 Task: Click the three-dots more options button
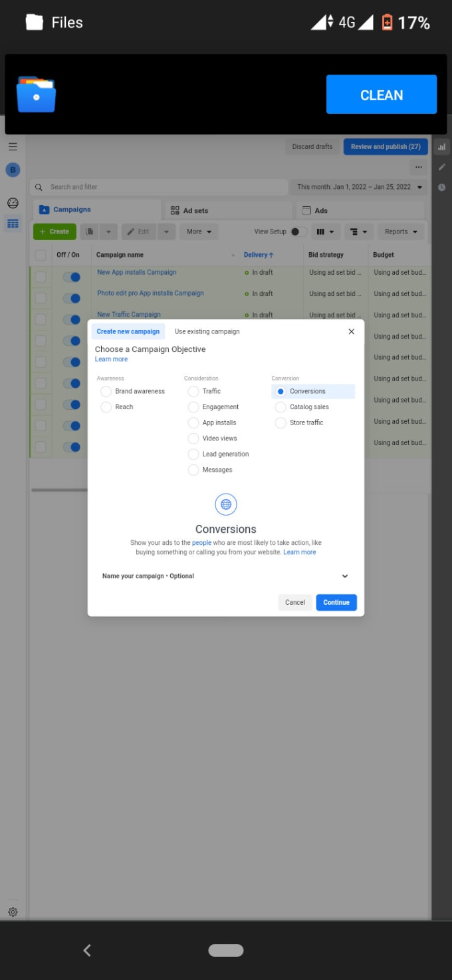click(x=418, y=167)
